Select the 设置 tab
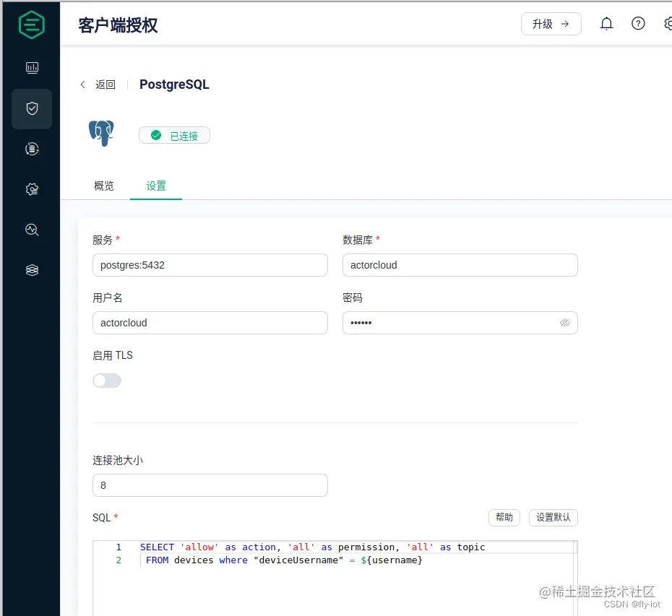The height and width of the screenshot is (616, 672). [x=156, y=186]
